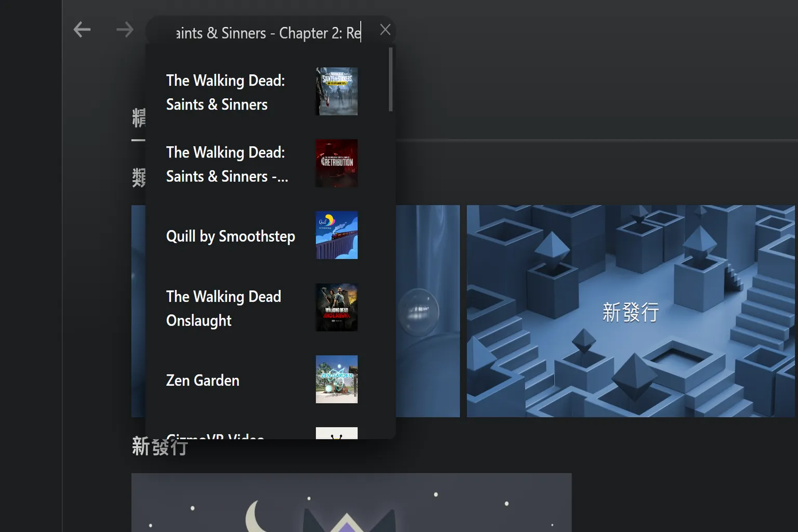Select the 'Quill by Smoothstep' result text
The image size is (798, 532).
pyautogui.click(x=231, y=236)
